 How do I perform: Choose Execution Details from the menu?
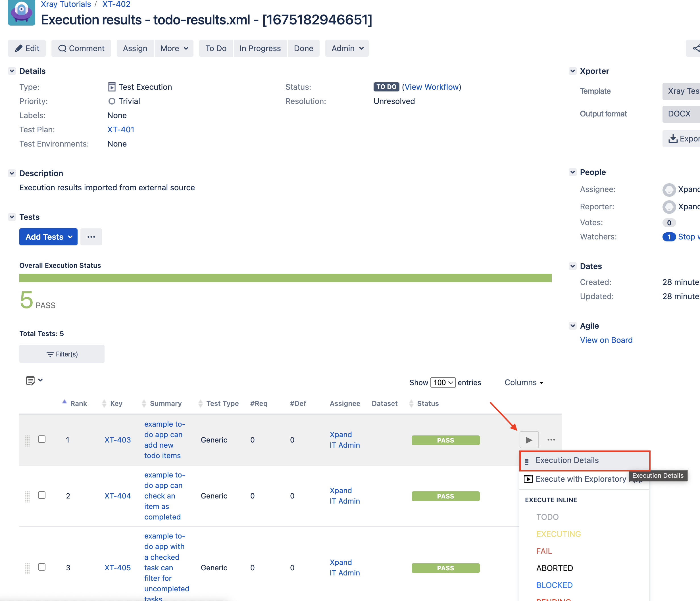[585, 460]
